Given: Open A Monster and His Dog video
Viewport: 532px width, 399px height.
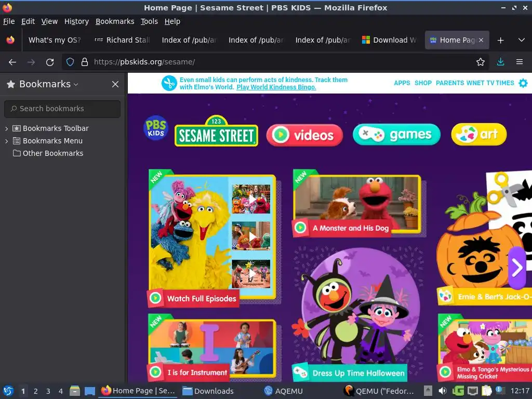Looking at the screenshot, I should pos(358,204).
